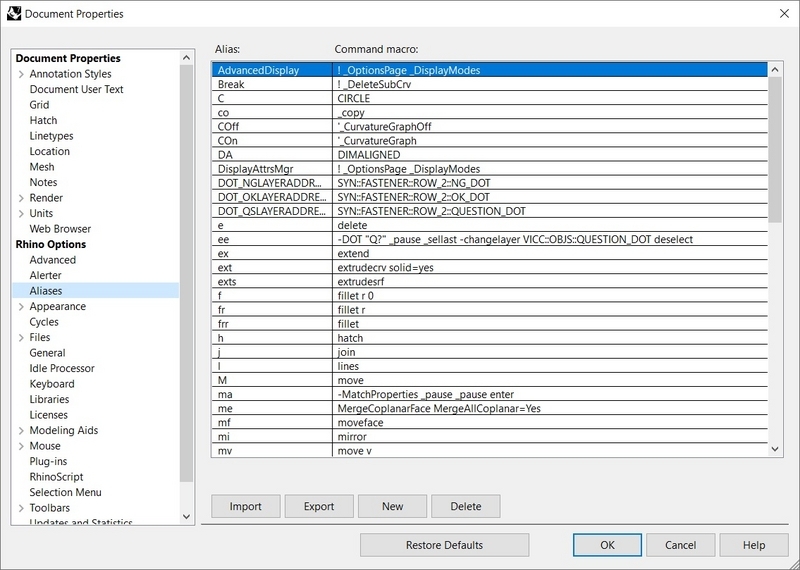Select Hatch in the options tree
This screenshot has height=570, width=800.
pyautogui.click(x=43, y=120)
